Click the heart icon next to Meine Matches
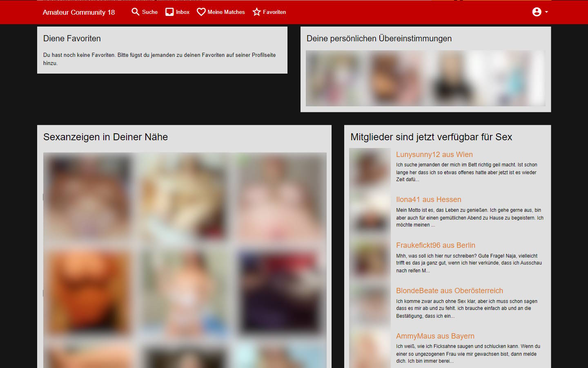 coord(201,12)
